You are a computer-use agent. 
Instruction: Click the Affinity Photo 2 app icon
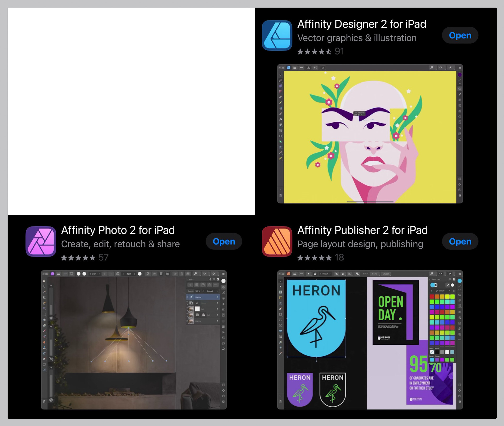[x=41, y=241]
